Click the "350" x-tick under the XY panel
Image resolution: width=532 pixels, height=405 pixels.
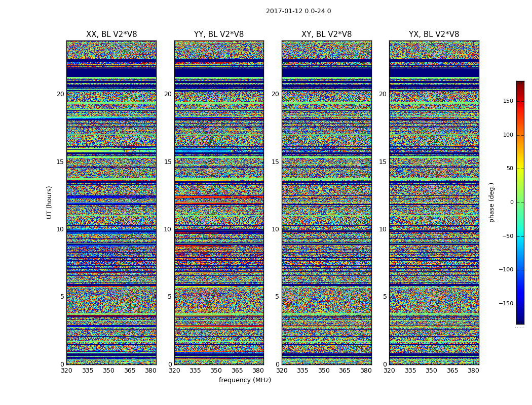click(324, 371)
